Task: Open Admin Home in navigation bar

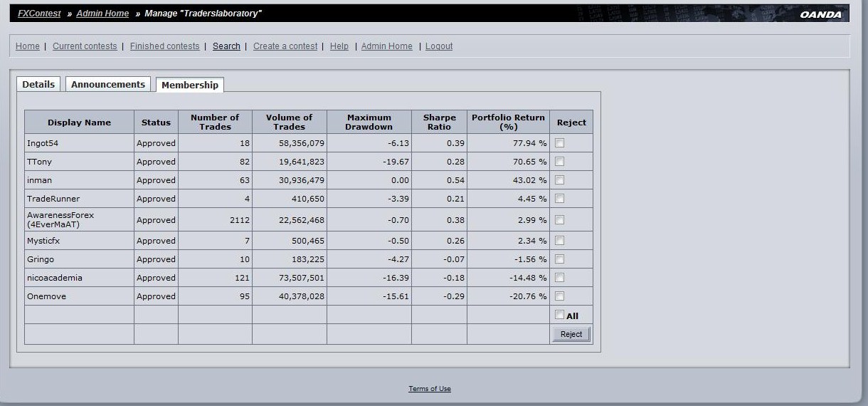Action: [x=387, y=46]
